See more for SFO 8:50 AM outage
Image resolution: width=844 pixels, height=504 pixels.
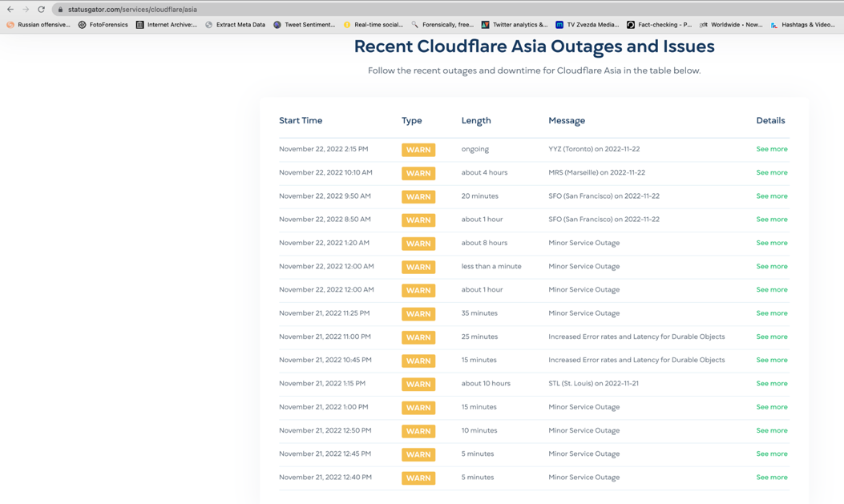point(772,220)
